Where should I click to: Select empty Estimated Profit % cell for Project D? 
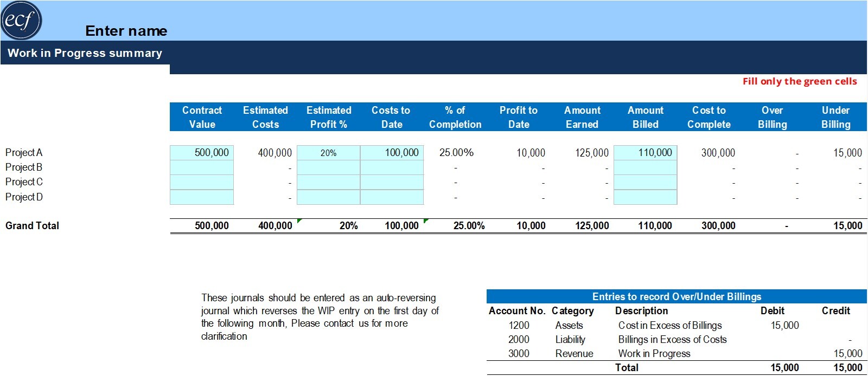(329, 197)
